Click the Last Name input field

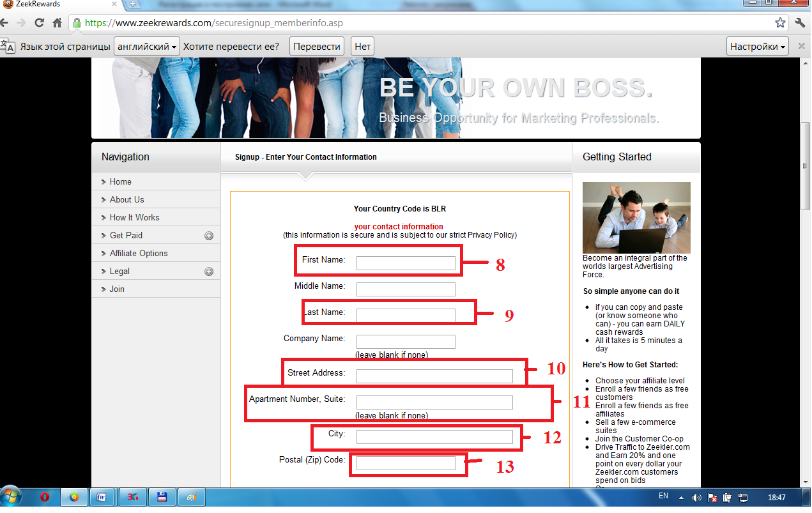click(406, 316)
